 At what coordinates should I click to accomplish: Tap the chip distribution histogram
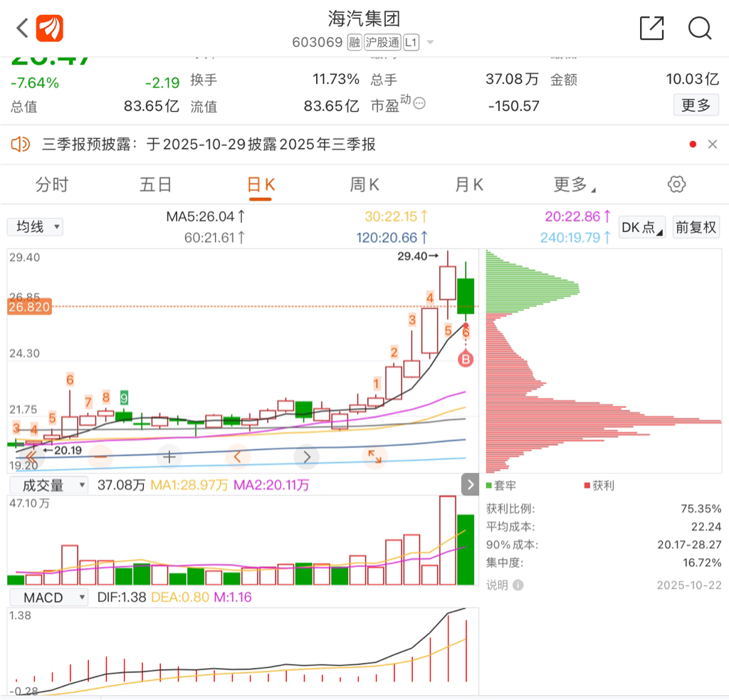point(604,361)
